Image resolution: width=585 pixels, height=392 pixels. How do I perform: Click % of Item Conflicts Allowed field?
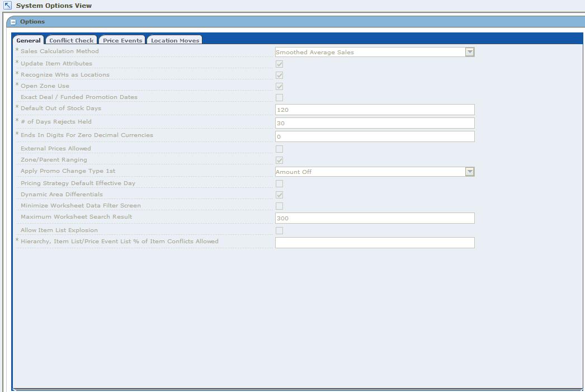[375, 243]
